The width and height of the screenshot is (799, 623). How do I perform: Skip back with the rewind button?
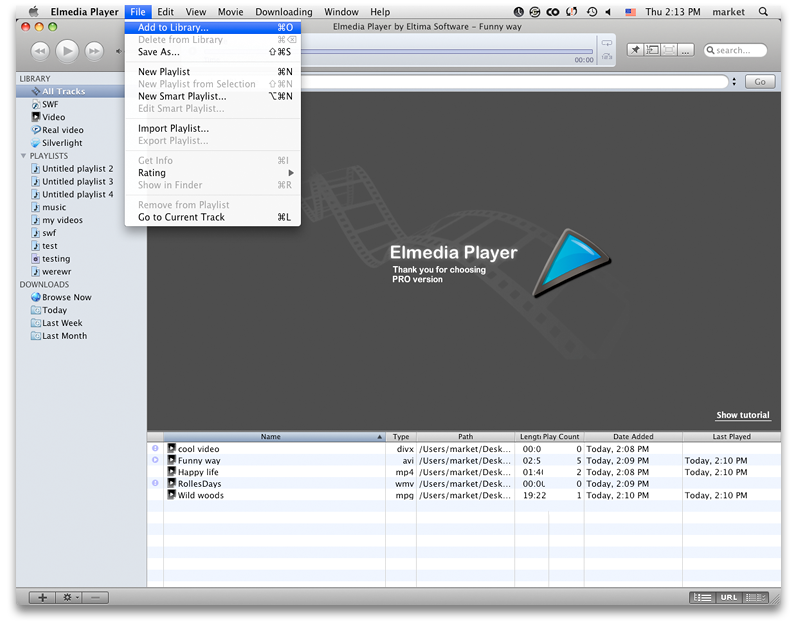point(40,51)
